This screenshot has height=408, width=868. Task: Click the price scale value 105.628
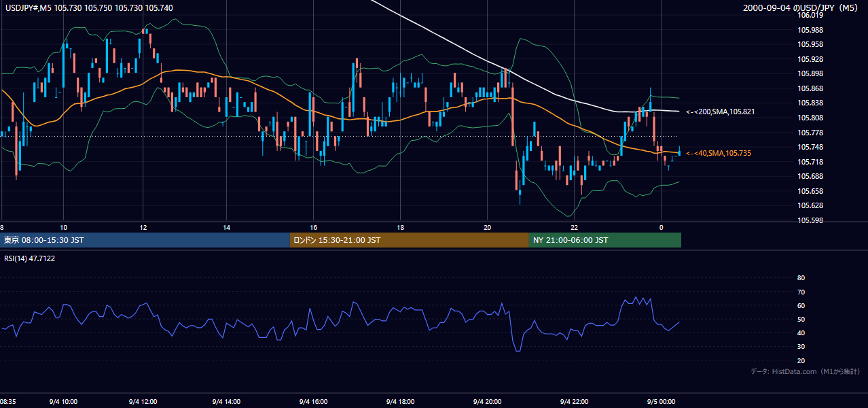click(x=810, y=205)
